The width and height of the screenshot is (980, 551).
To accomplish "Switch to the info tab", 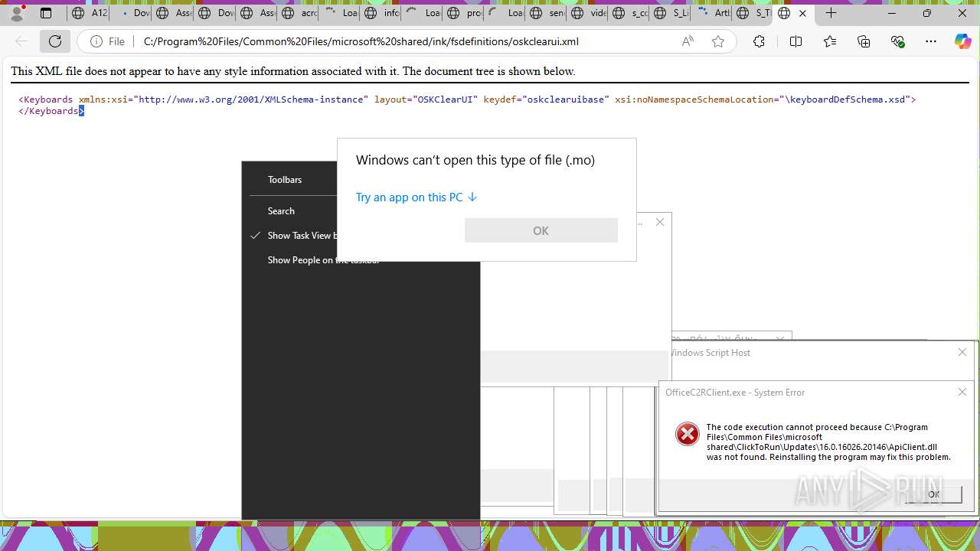I will [381, 13].
